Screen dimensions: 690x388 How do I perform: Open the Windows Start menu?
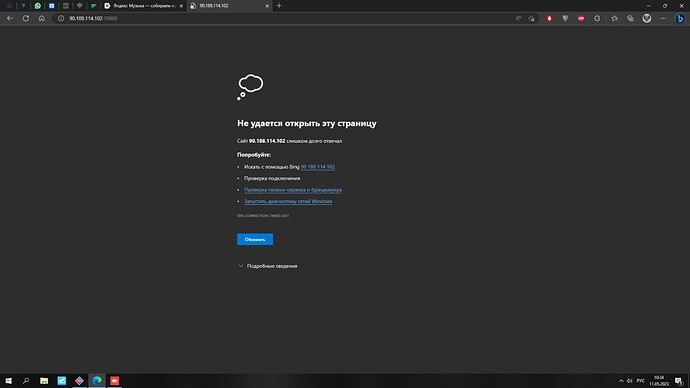point(8,381)
